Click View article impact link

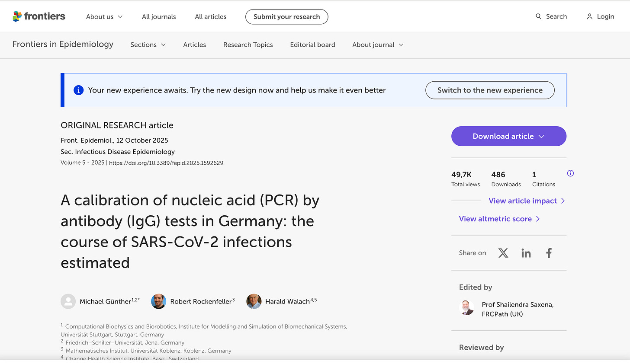click(523, 201)
